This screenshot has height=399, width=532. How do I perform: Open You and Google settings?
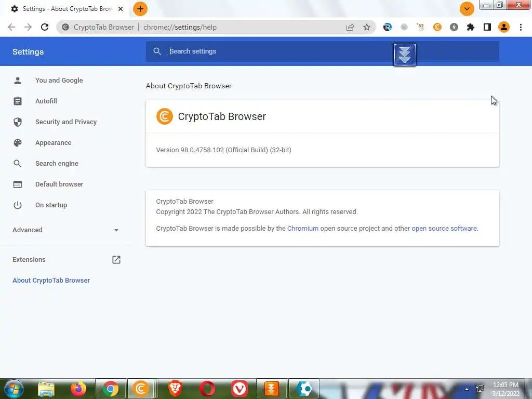[x=59, y=81]
